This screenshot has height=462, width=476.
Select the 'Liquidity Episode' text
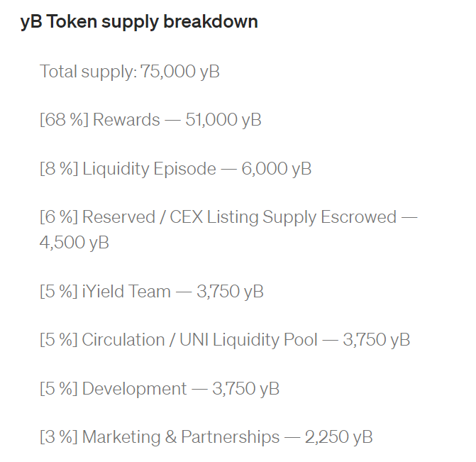pyautogui.click(x=150, y=169)
